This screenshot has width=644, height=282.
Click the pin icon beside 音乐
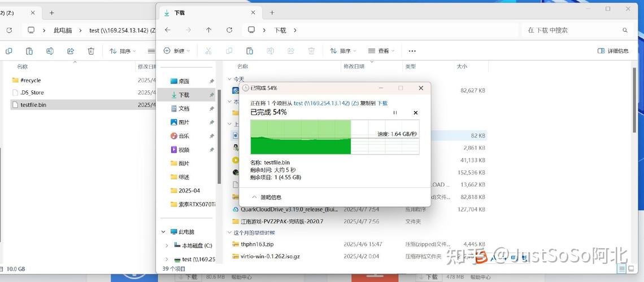coord(211,136)
